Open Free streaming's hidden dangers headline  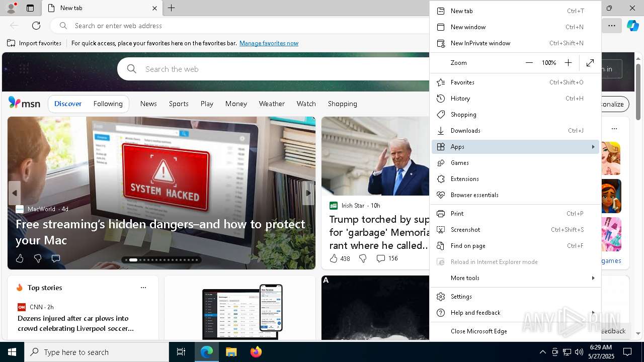[160, 232]
